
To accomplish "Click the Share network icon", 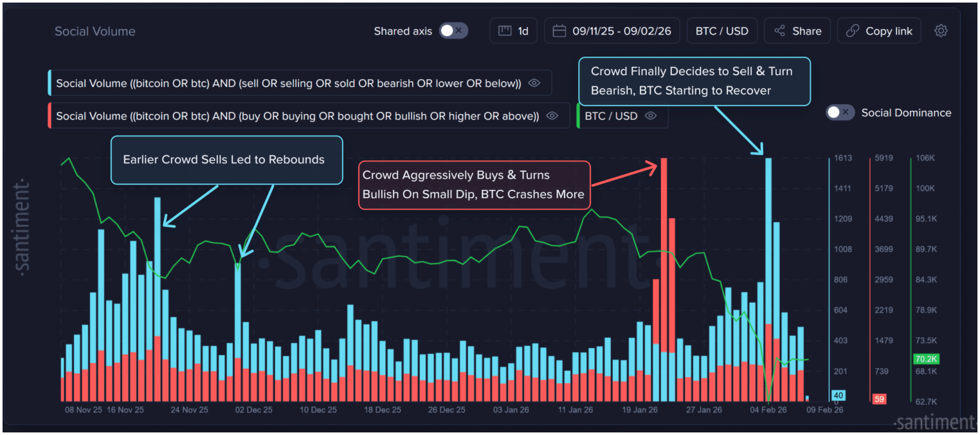I will (779, 31).
